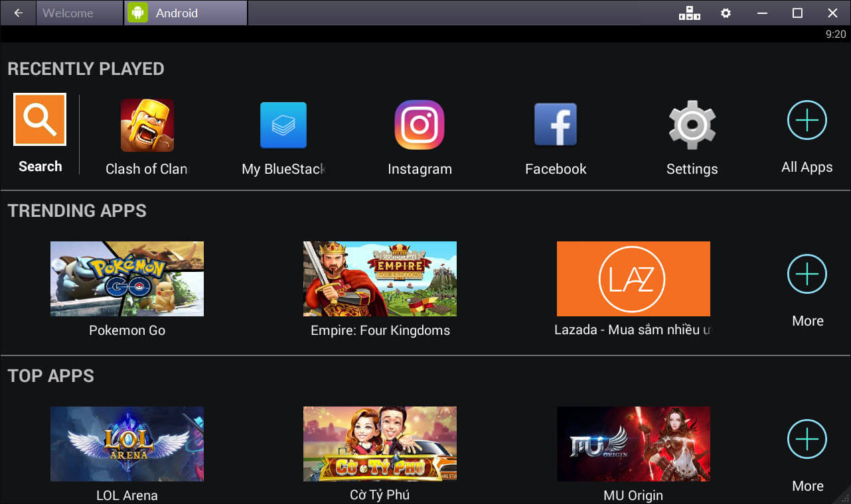
Task: Click the "More" label in Top Apps
Action: (808, 486)
